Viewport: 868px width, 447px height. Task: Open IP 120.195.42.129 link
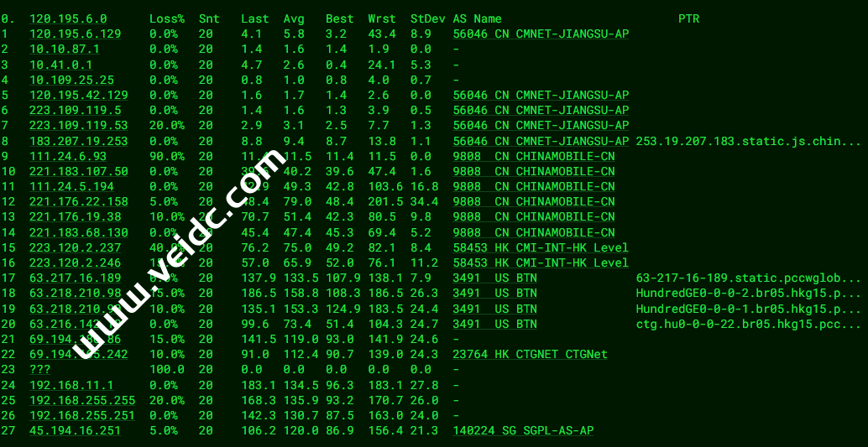(x=79, y=95)
